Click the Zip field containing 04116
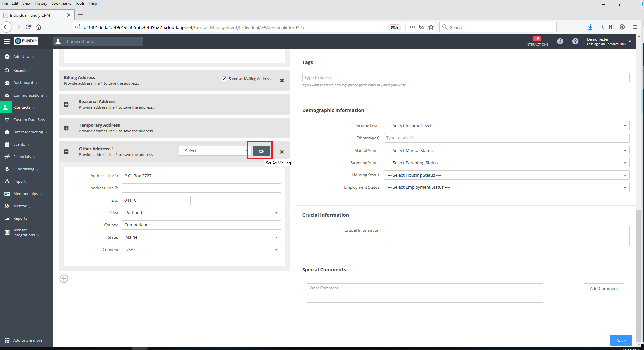The image size is (644, 350). 156,200
